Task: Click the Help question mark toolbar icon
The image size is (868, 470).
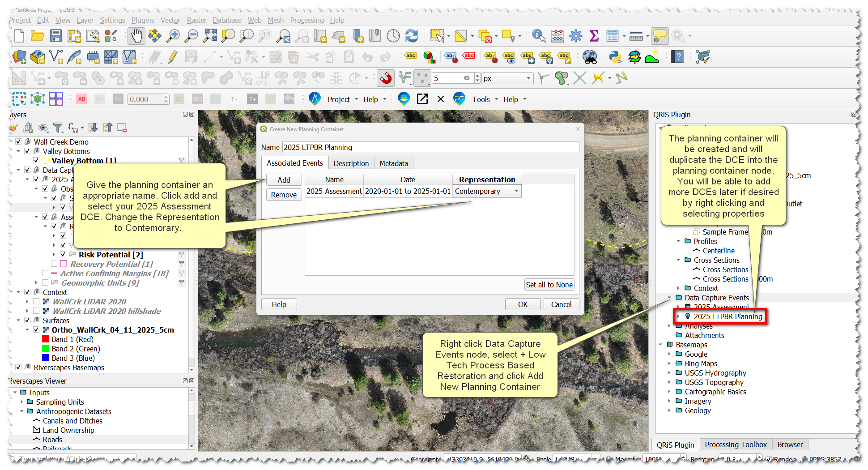Action: tap(678, 57)
